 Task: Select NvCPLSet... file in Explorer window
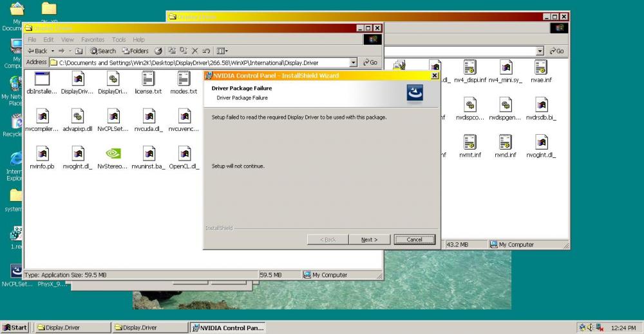[x=113, y=121]
